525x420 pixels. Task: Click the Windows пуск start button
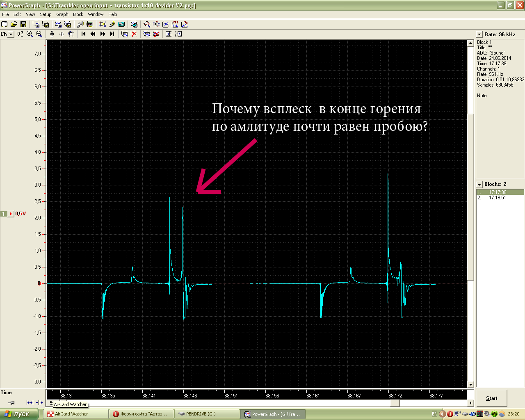(20, 414)
